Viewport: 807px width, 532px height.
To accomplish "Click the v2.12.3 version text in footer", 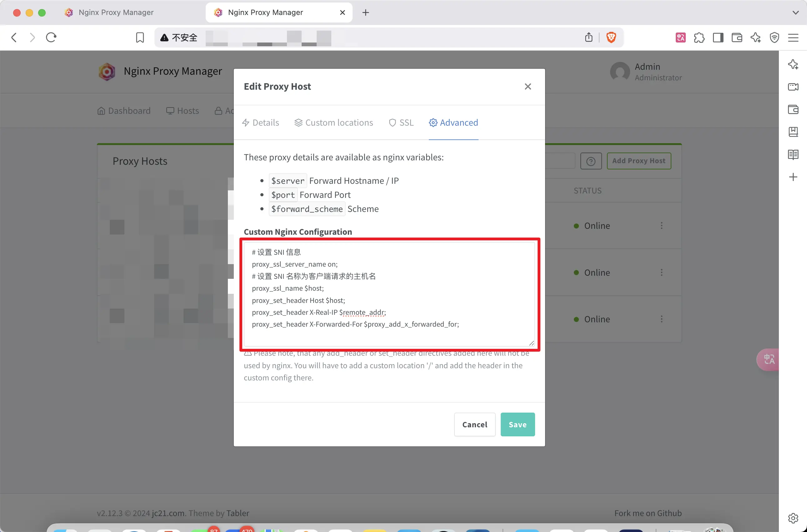I will [x=110, y=513].
